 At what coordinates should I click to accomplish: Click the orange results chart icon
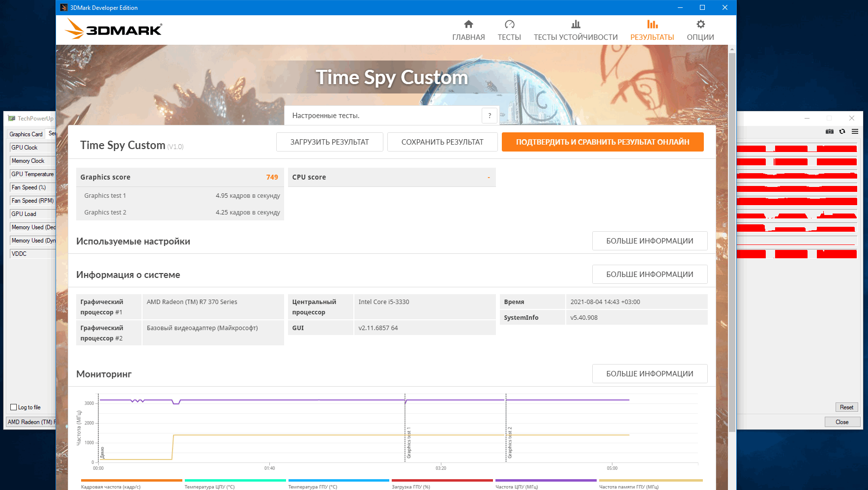tap(652, 24)
